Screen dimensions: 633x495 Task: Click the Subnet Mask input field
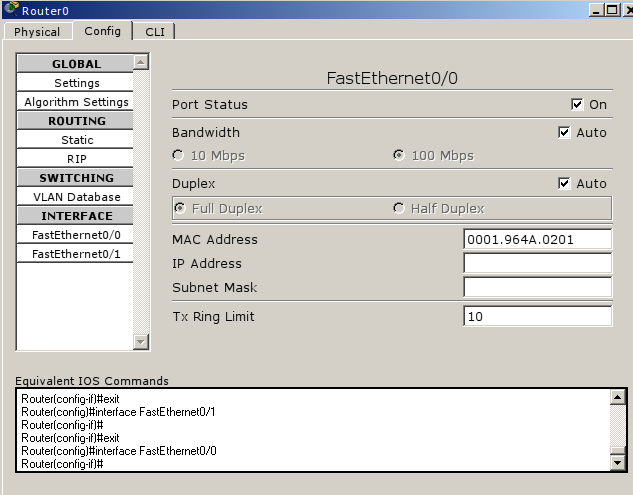point(537,287)
